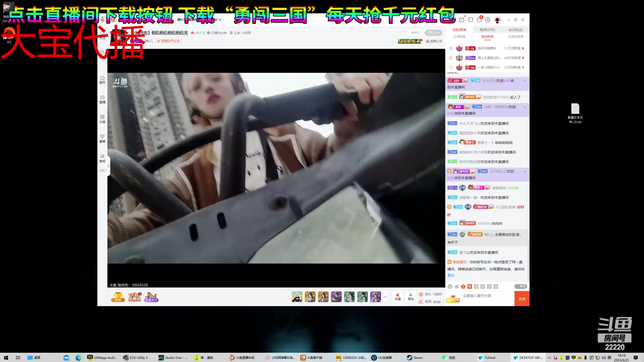The image size is (644, 362).
Task: Toggle the grey 梗 chat style button
Action: (x=496, y=286)
